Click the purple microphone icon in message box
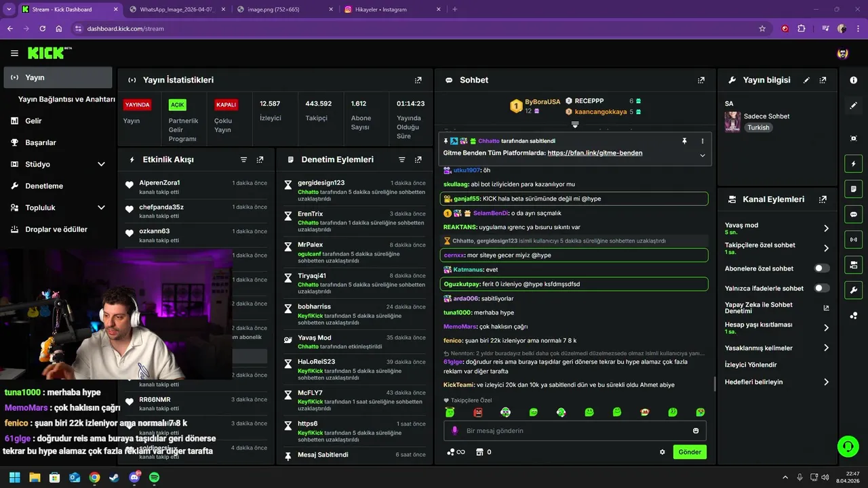 coord(455,431)
